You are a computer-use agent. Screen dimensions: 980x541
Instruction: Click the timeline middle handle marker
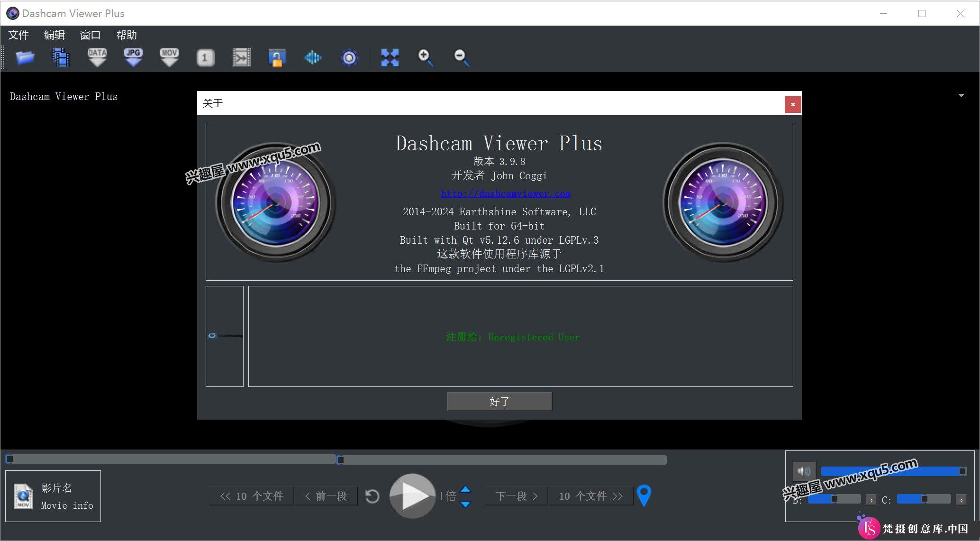click(x=340, y=459)
